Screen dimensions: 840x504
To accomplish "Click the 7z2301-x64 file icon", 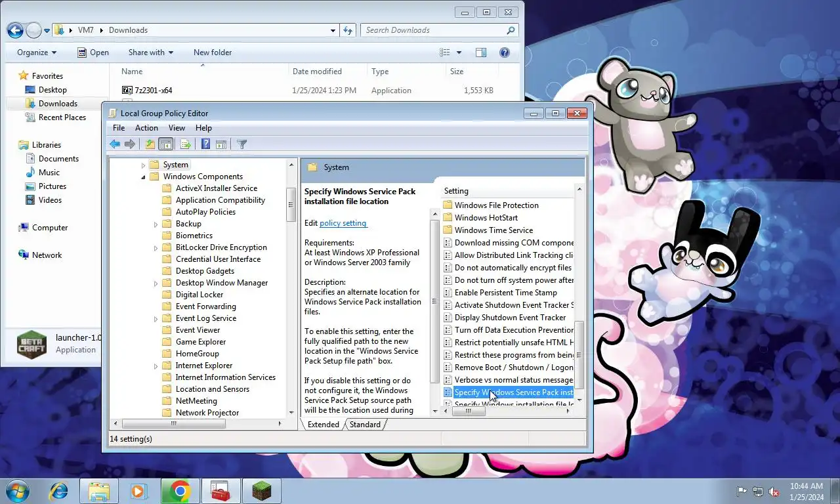I will pyautogui.click(x=127, y=91).
